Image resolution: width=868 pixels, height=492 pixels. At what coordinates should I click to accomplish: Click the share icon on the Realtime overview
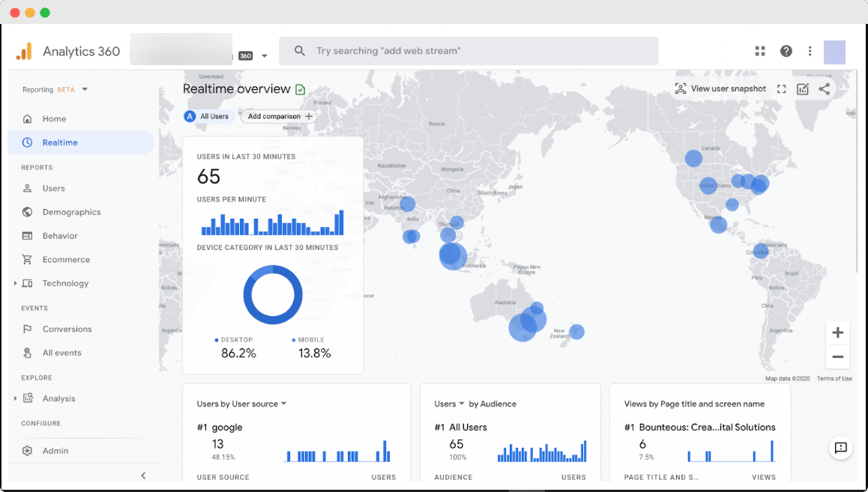tap(824, 88)
